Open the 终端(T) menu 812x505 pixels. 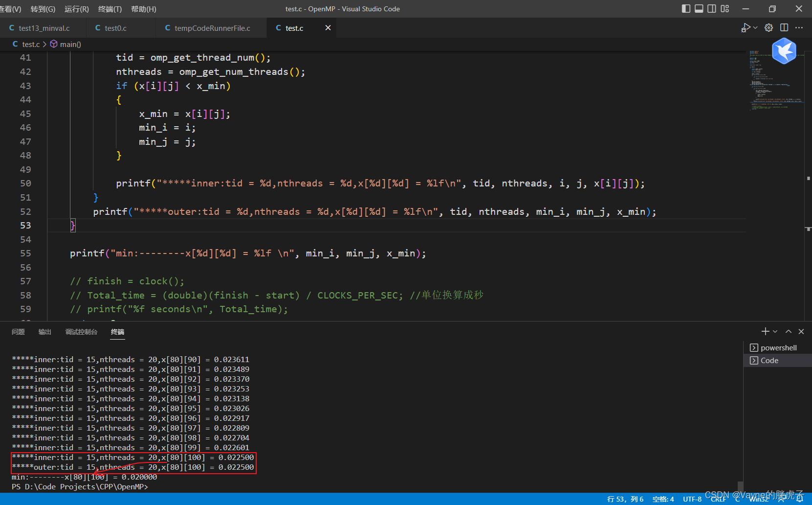coord(110,9)
